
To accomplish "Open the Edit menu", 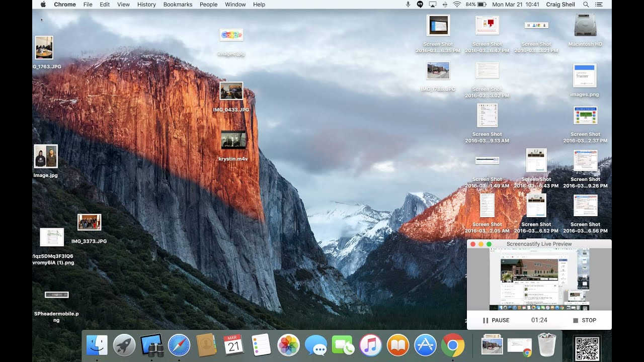I will point(105,5).
